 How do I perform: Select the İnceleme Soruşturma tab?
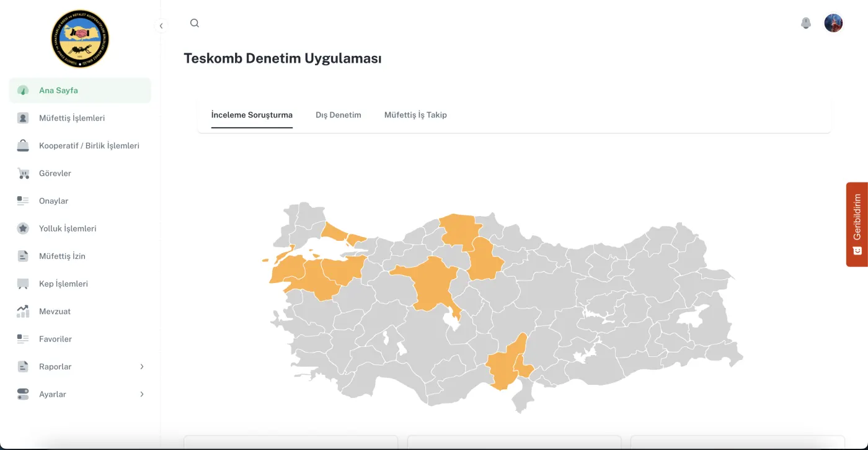click(x=252, y=115)
